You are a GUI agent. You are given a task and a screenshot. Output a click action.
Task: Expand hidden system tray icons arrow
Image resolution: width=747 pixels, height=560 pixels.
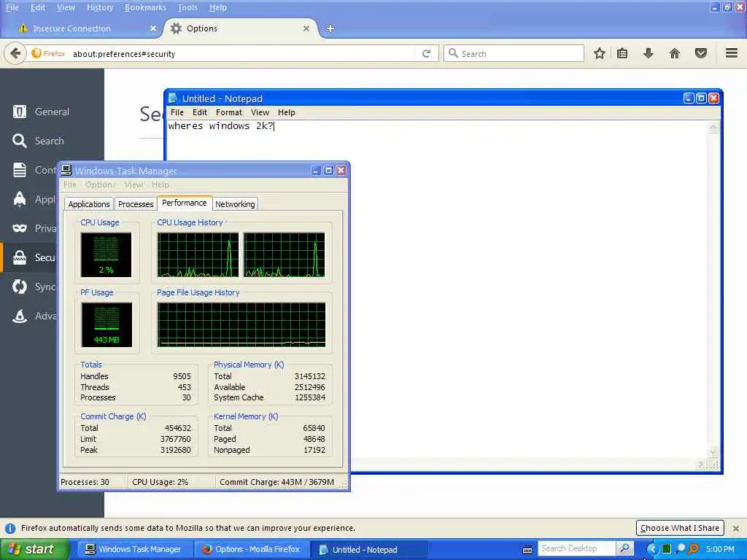pos(651,550)
